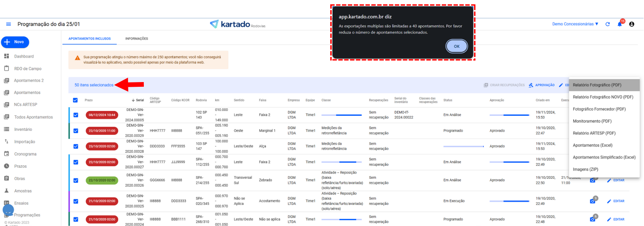Click the green 22/10/2020 02:00 deadline badge
The image size is (644, 226).
tap(102, 180)
